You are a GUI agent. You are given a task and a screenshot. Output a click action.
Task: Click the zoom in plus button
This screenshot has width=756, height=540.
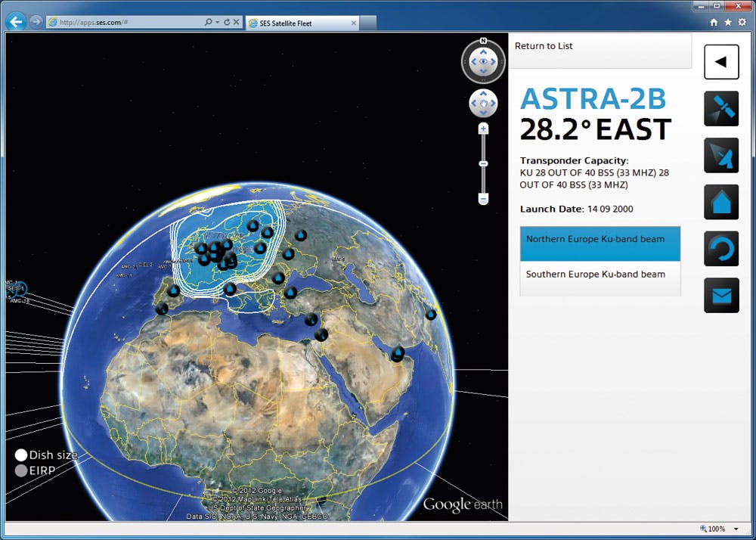pyautogui.click(x=483, y=129)
